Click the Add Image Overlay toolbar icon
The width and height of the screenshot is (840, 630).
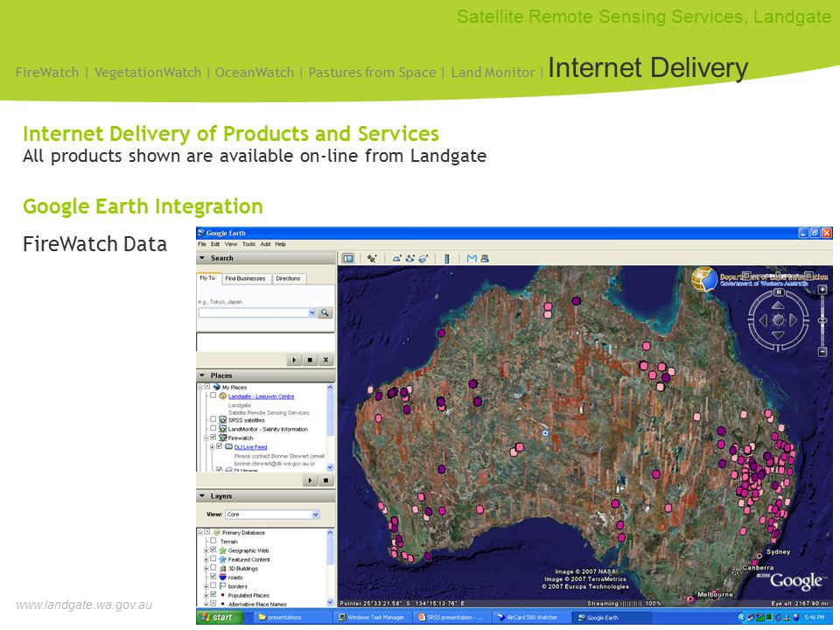click(423, 259)
